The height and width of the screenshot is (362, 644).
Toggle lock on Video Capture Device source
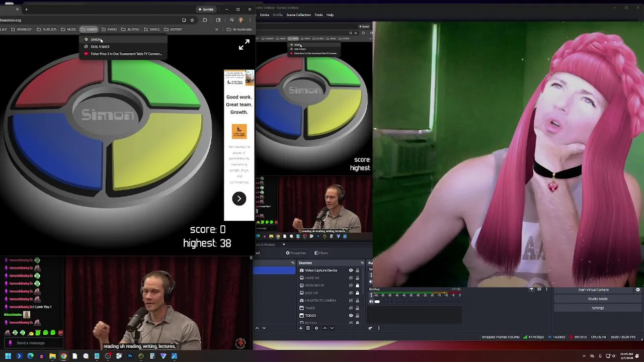click(x=357, y=270)
